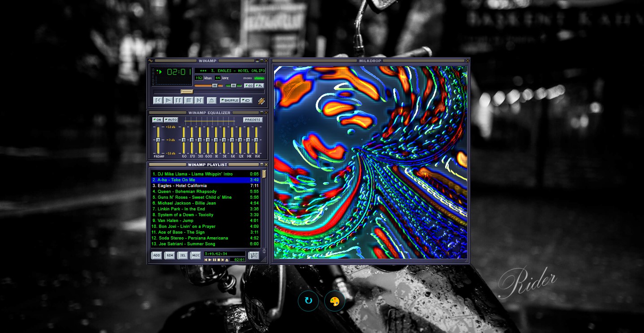Select 'Guns N' Roses - Sweet Child o' Mine'
Viewport: 644px width, 333px height.
point(206,197)
